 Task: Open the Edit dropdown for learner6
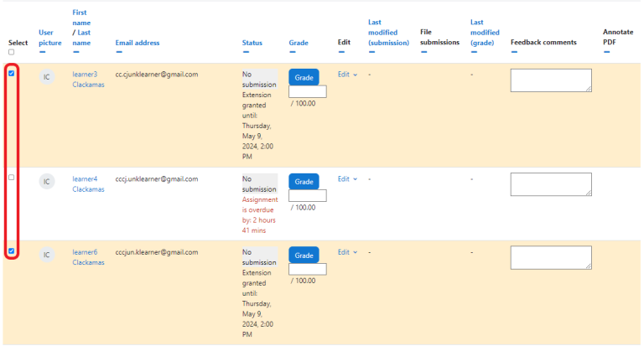pos(347,252)
